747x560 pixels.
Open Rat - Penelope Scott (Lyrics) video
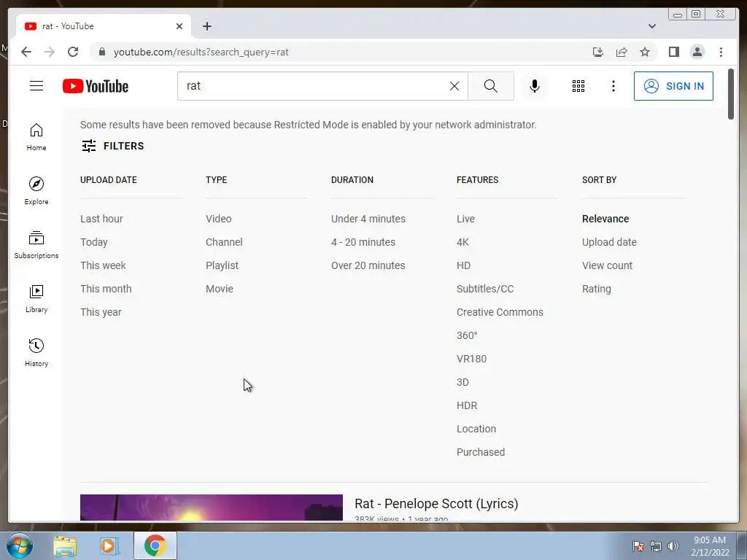coord(436,504)
